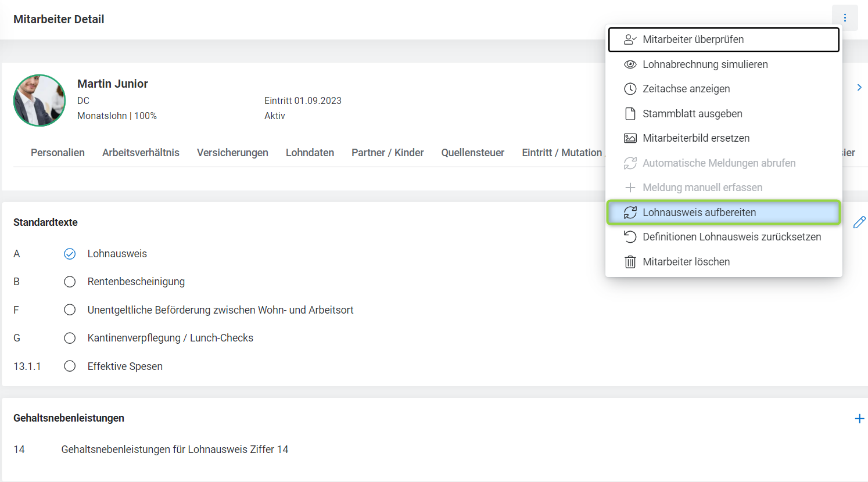This screenshot has width=868, height=482.
Task: Toggle the Lohnausweis checked option
Action: tap(70, 254)
